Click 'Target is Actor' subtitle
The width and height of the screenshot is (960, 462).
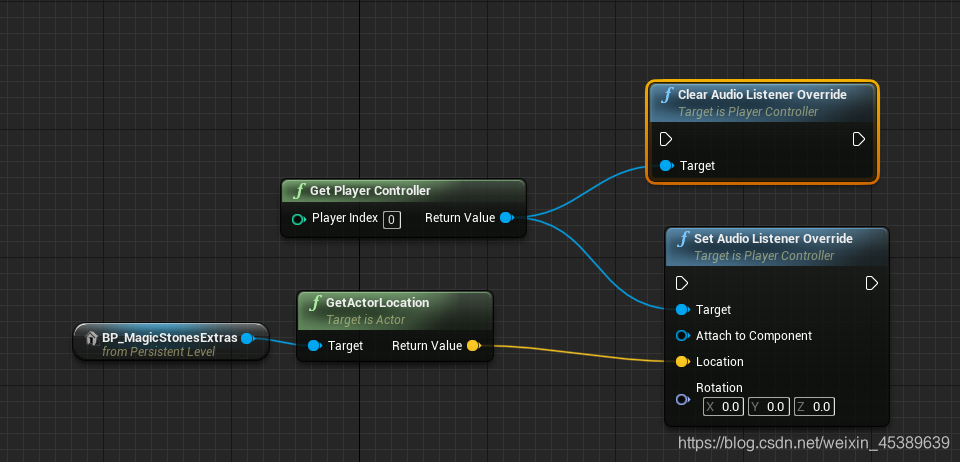366,319
